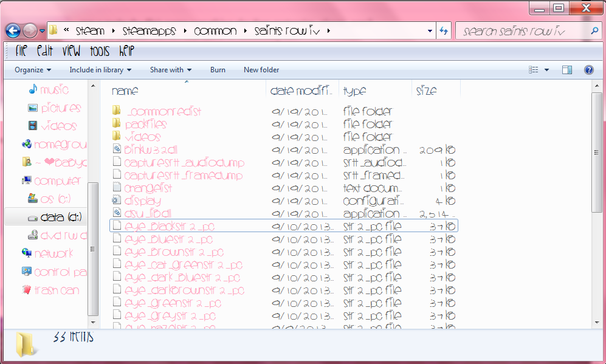The image size is (606, 364).
Task: Select the steam breadcrumb in address bar
Action: click(90, 31)
